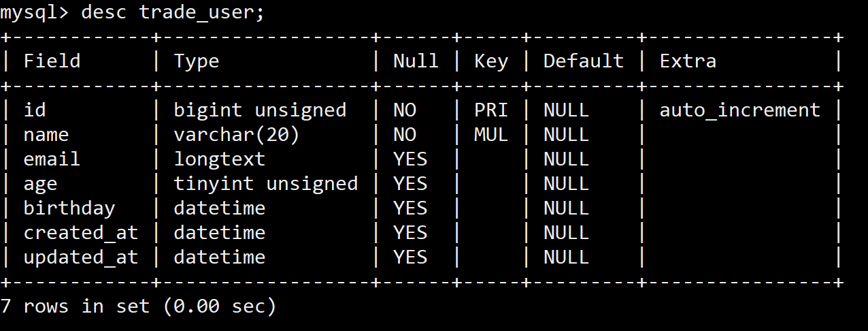Click the 'birthday' field entry
Screen dimensions: 868x331
point(69,208)
